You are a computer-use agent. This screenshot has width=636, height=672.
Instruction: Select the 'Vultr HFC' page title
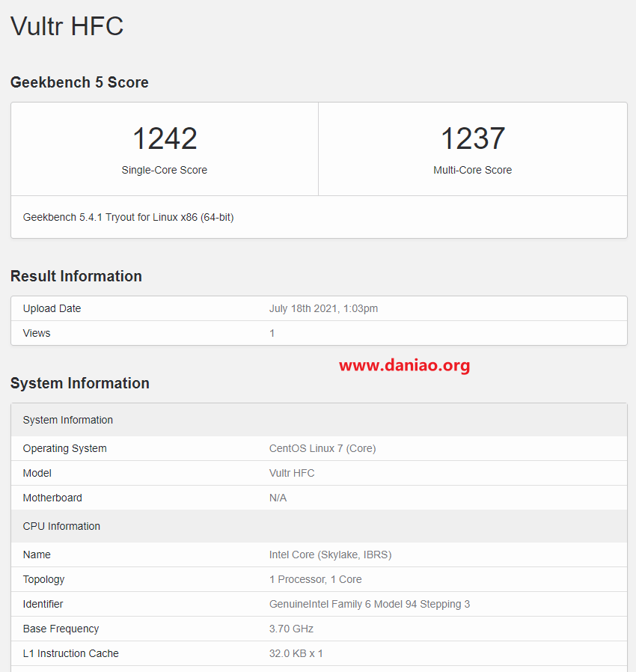tap(67, 26)
